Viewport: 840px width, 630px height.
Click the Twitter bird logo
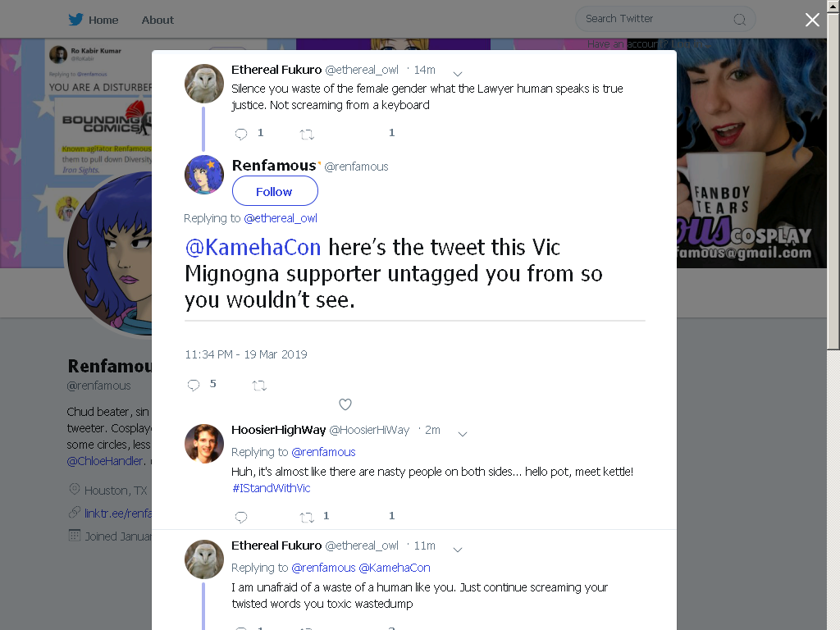coord(75,20)
